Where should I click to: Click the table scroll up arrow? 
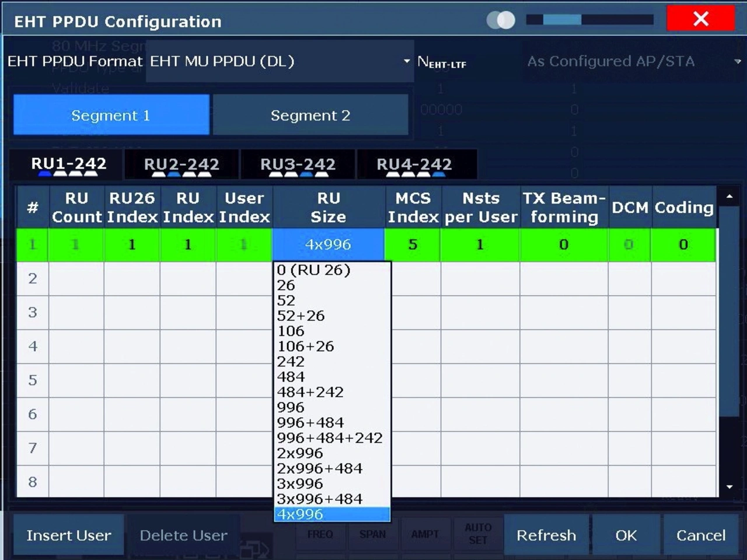[x=729, y=197]
